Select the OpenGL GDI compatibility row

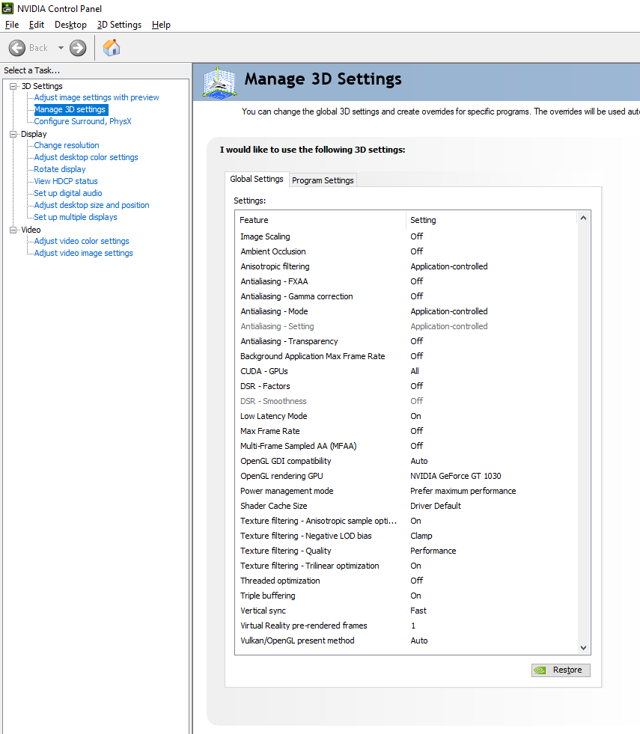tap(406, 461)
